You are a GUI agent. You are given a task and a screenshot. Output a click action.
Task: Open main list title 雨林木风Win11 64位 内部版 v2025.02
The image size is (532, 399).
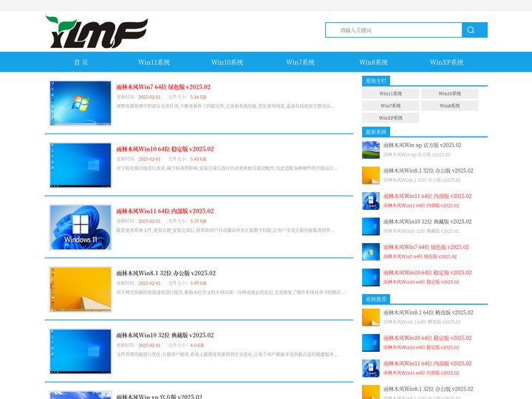(x=166, y=211)
